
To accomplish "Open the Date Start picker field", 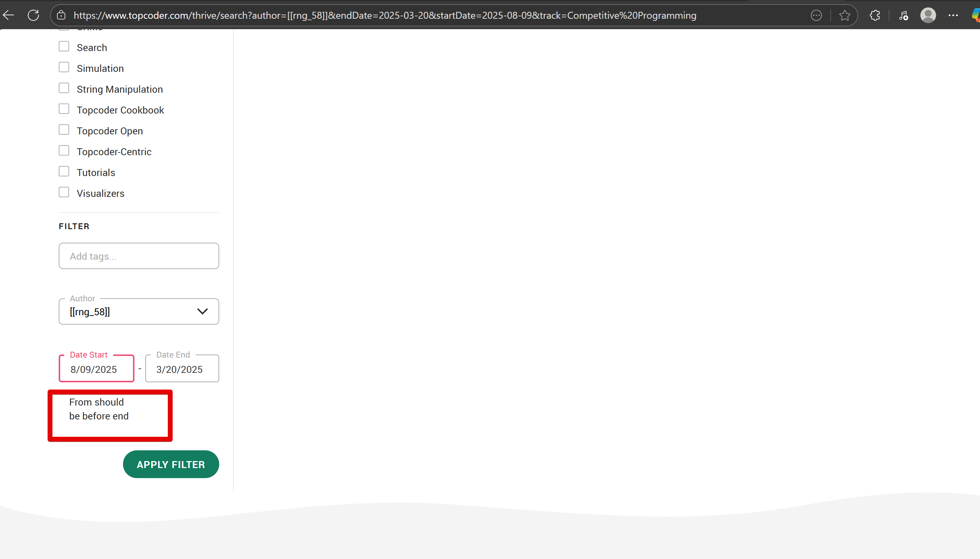I will (x=96, y=369).
